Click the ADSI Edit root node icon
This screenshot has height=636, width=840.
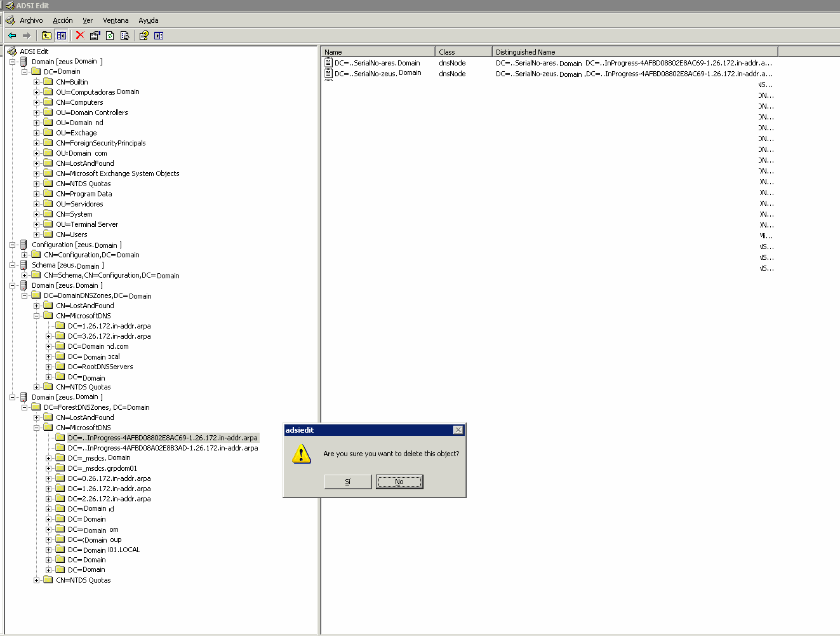point(12,51)
